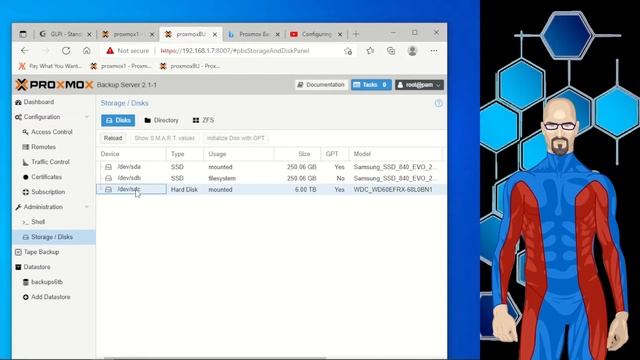Open Pay What You Want bookmark
Screen dimensions: 640x360
[x=51, y=66]
